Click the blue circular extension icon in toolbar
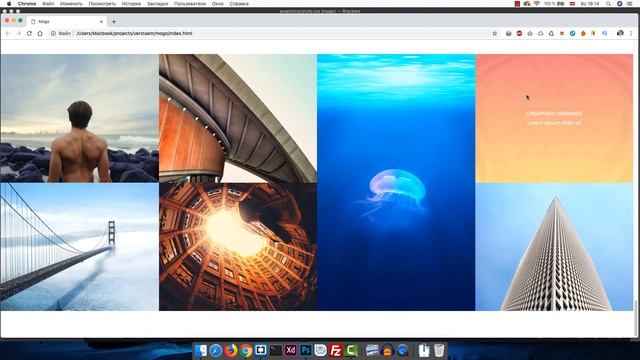640x360 pixels. coord(573,33)
